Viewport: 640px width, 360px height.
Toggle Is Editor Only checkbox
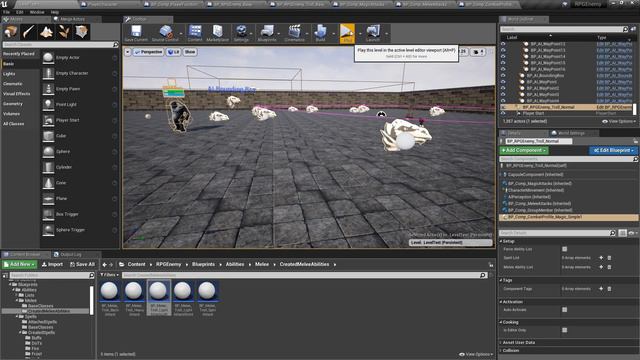point(564,330)
